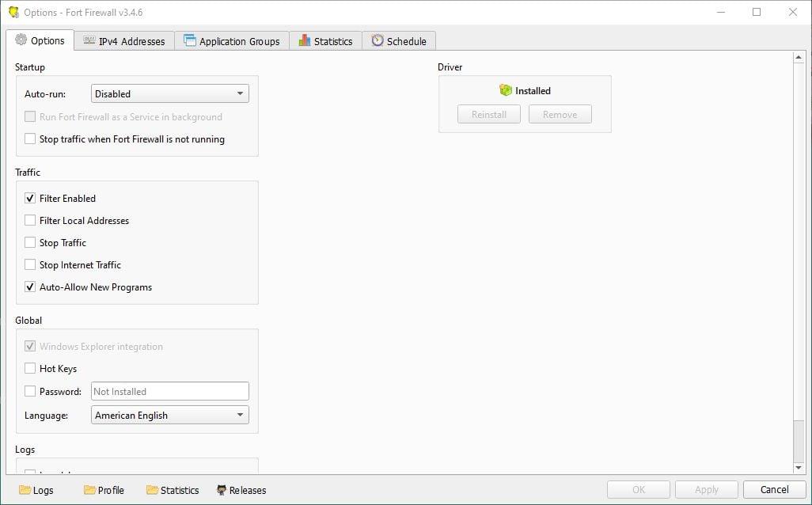Click the gear icon on Options tab

pos(21,40)
